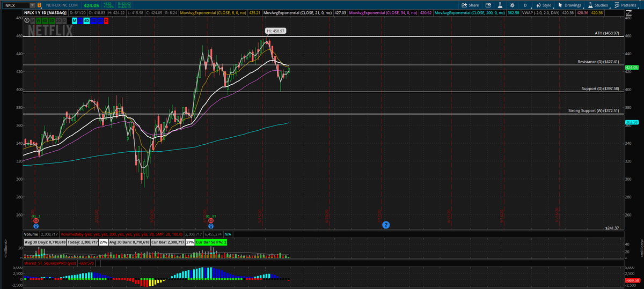The image size is (644, 289).
Task: Open the D timeframe dropdown
Action: pyautogui.click(x=525, y=5)
